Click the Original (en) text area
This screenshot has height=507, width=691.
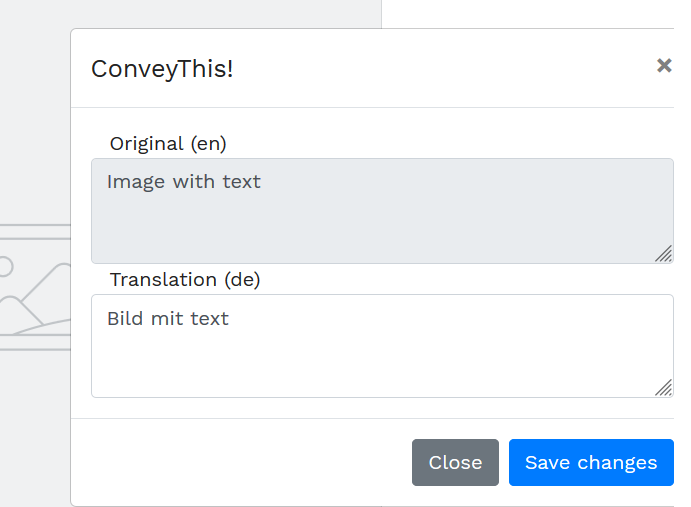382,211
